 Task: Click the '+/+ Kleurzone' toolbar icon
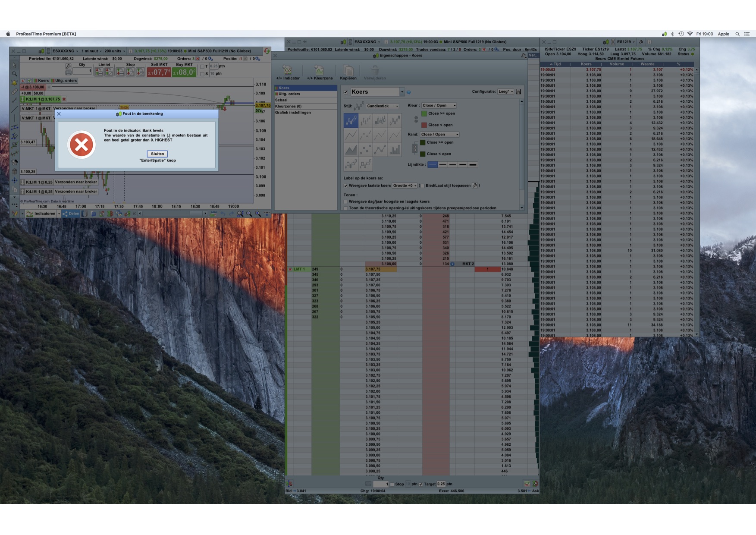320,72
